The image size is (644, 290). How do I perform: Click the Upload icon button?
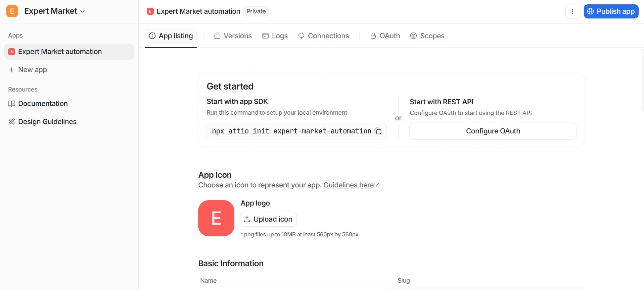[x=268, y=219]
